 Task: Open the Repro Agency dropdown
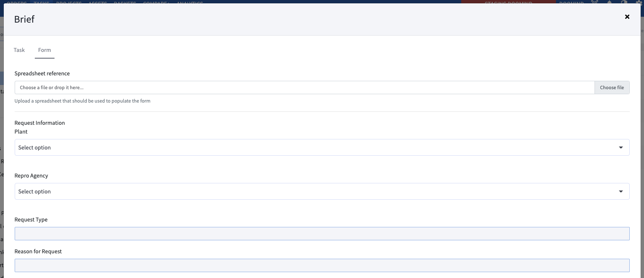[322, 191]
